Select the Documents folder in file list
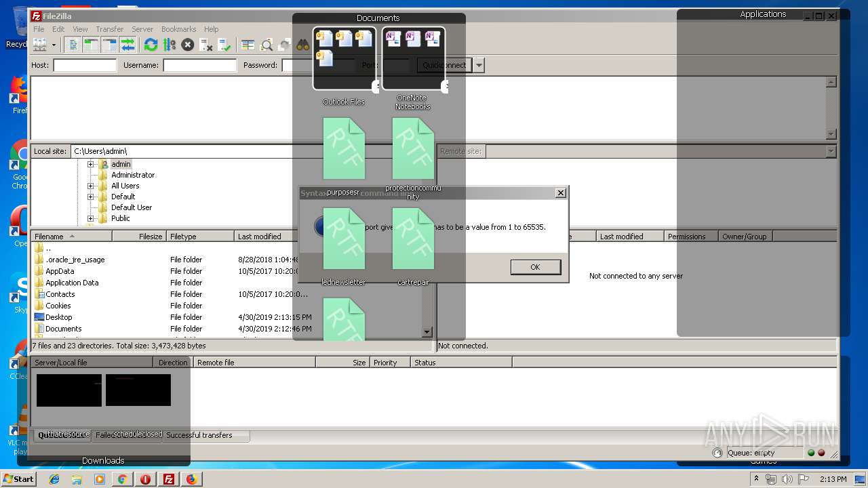The image size is (868, 488). (63, 329)
